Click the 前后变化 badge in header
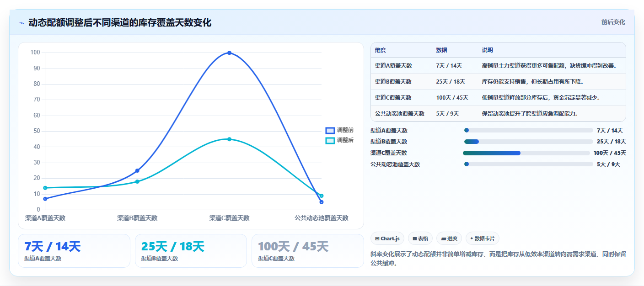The height and width of the screenshot is (286, 644). [x=613, y=22]
